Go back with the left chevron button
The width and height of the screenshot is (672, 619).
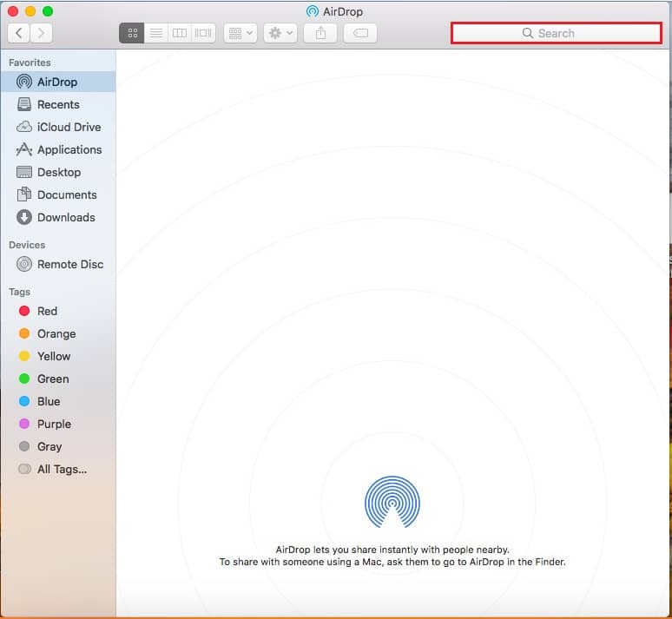tap(19, 33)
